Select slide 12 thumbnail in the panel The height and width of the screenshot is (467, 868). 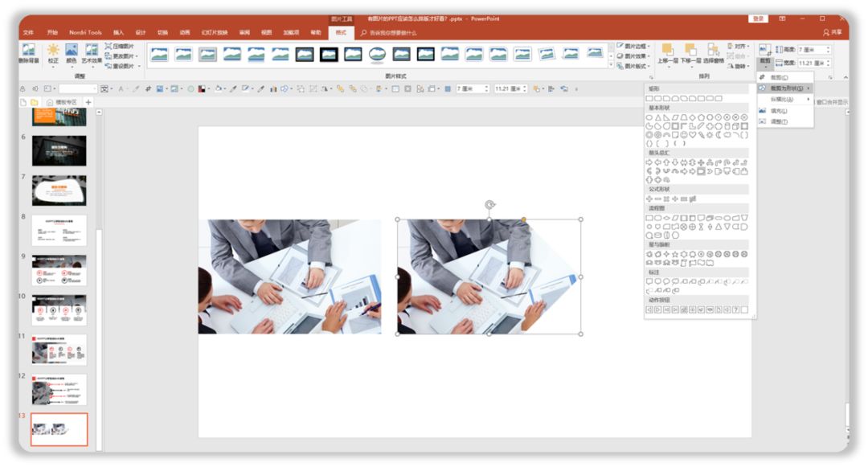(x=59, y=389)
